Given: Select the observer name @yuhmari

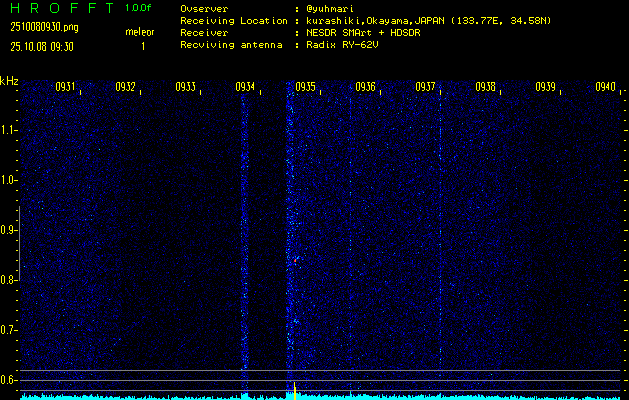Looking at the screenshot, I should (x=330, y=8).
